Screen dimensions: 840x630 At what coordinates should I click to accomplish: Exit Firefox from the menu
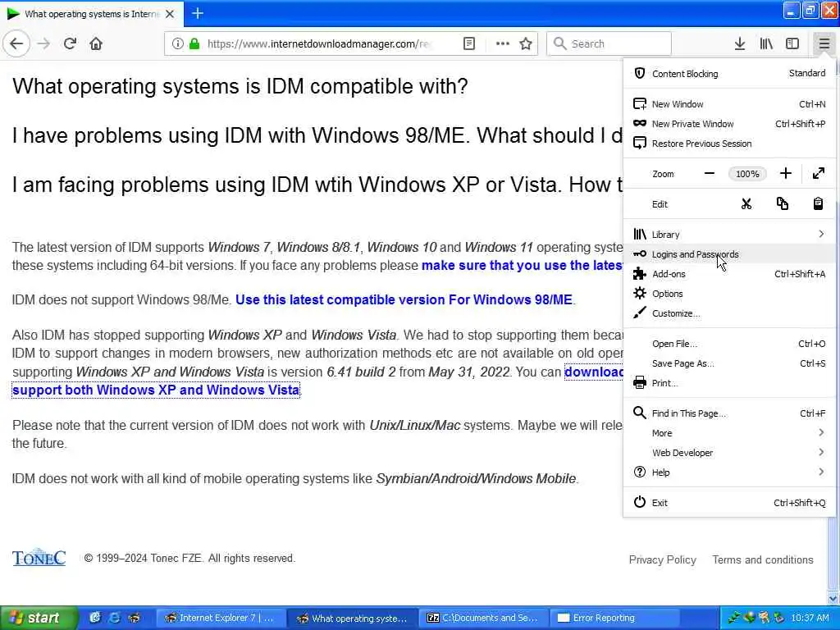tap(729, 503)
